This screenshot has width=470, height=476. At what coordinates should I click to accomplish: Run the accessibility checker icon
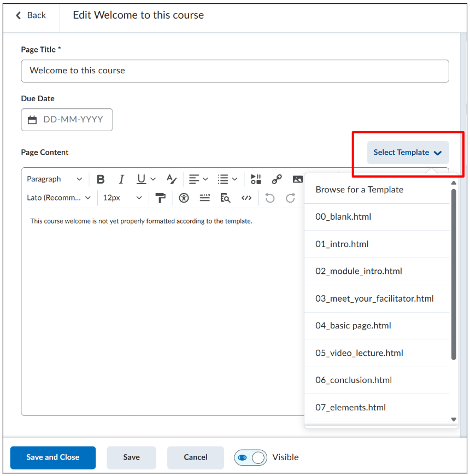click(x=184, y=198)
